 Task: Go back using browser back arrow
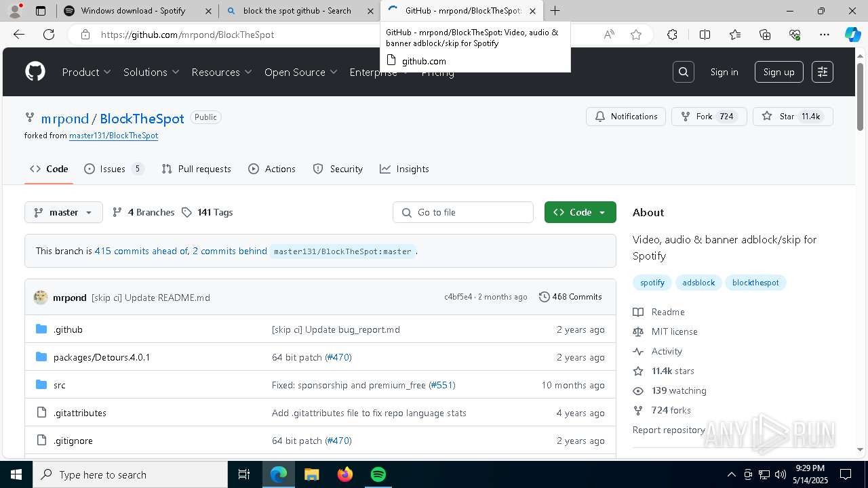point(19,35)
